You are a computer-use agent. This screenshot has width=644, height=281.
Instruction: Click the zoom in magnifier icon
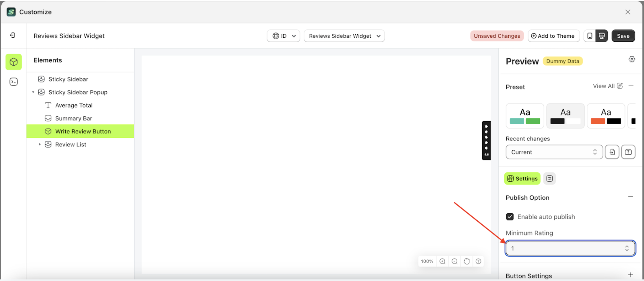click(x=442, y=261)
